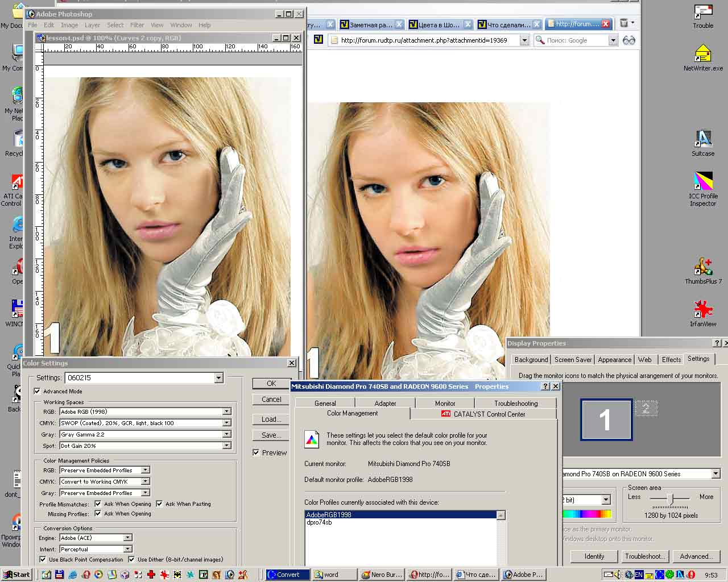The height and width of the screenshot is (582, 728).
Task: Click the browser address bar URL field
Action: (x=429, y=40)
